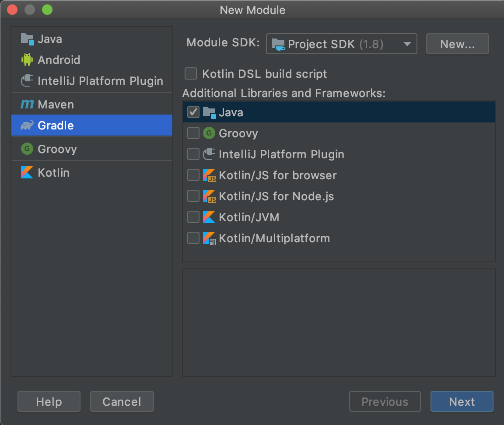Click the Kotlin/JS for browser icon
This screenshot has width=504, height=425.
[x=209, y=175]
